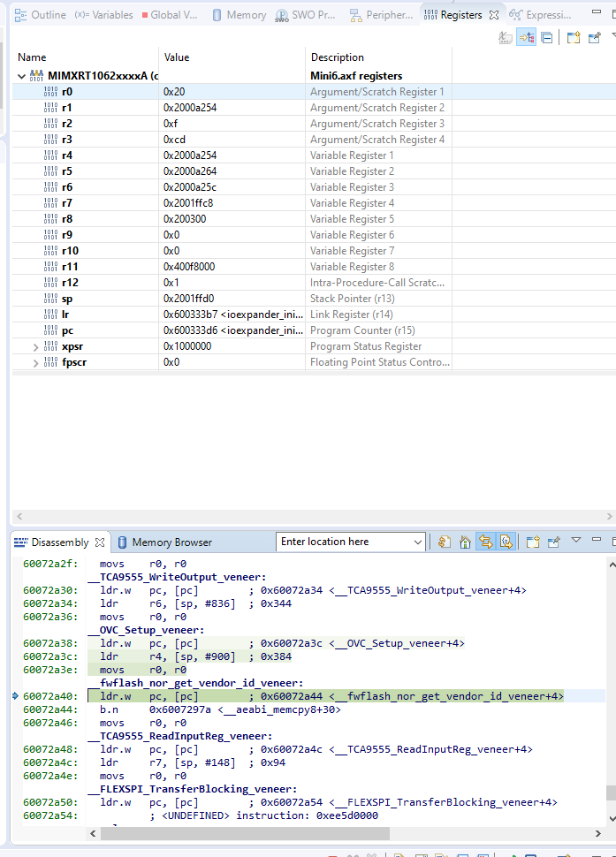The width and height of the screenshot is (616, 857).
Task: Select register r0 row
Action: (x=314, y=92)
